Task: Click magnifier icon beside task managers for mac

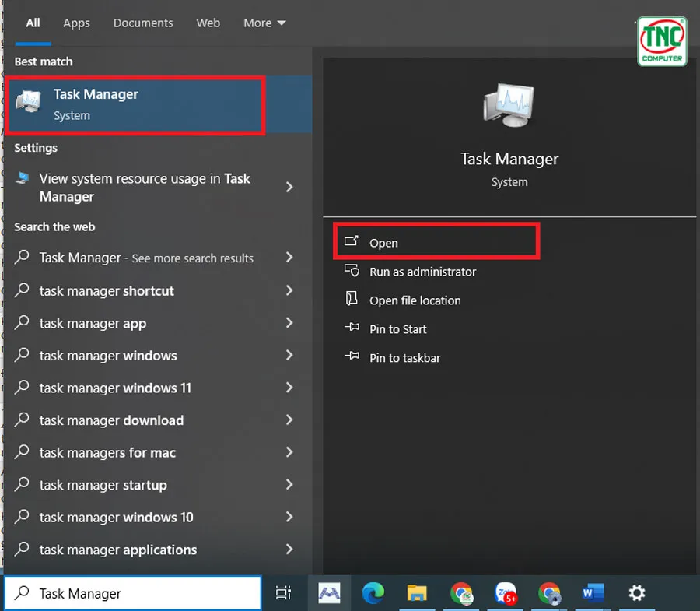Action: [x=22, y=452]
